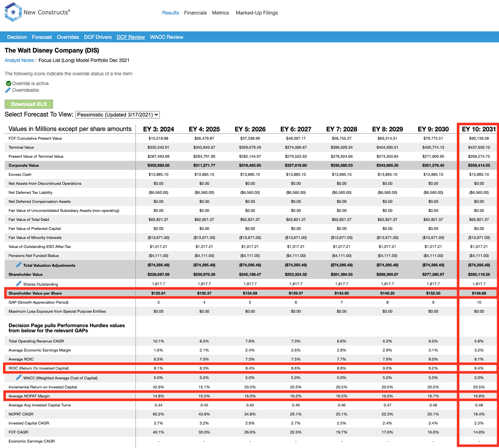499x448 pixels.
Task: Open the Analyst Notes link
Action: [19, 60]
